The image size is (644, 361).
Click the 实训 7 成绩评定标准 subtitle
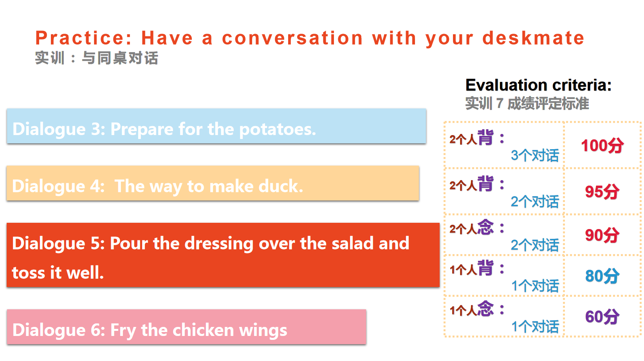(527, 104)
